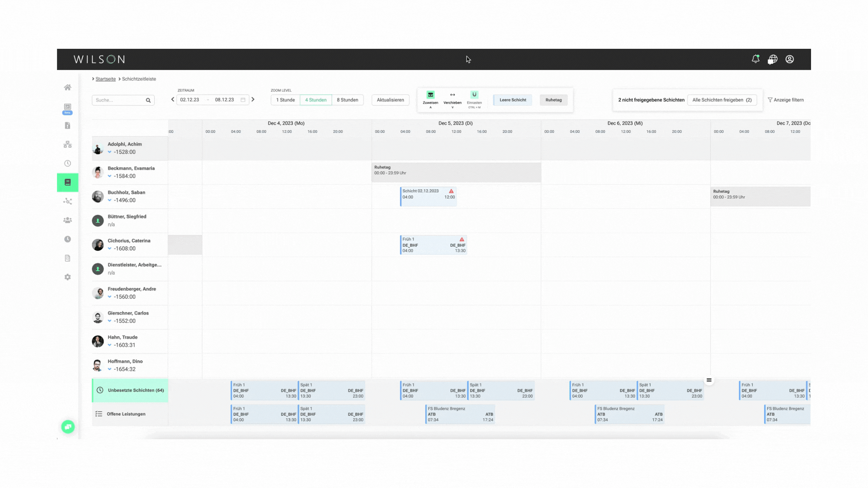This screenshot has width=868, height=488.
Task: Click the clock icon beside Unbesetzte Schichten
Action: 100,390
